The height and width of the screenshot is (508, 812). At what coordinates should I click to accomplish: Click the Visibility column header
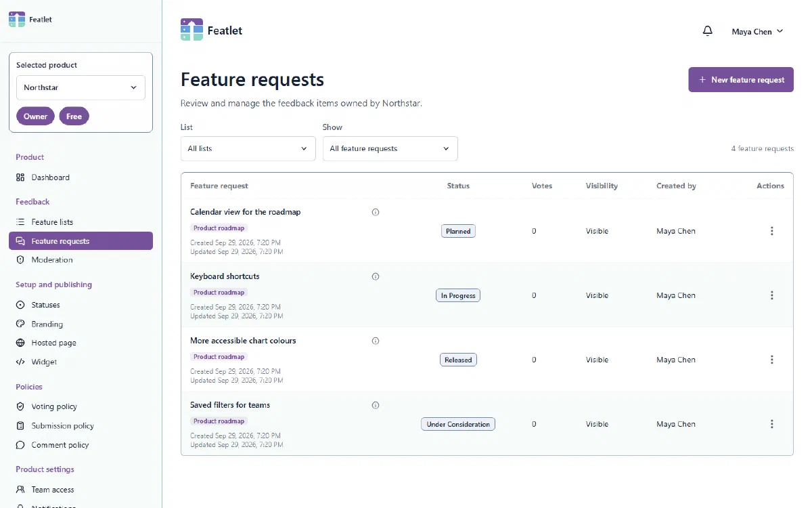602,186
